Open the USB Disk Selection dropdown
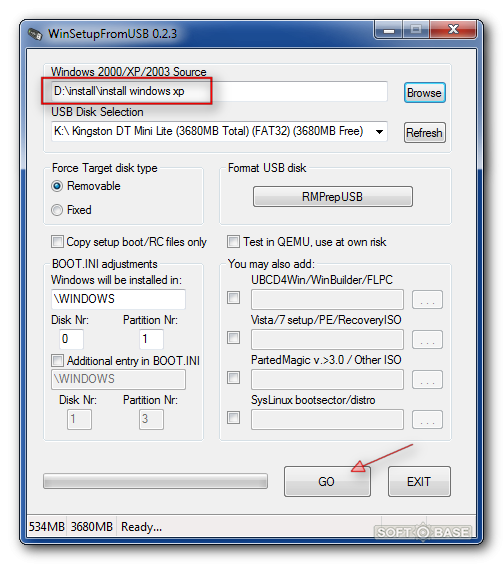Viewport: 503px width, 564px height. (379, 132)
